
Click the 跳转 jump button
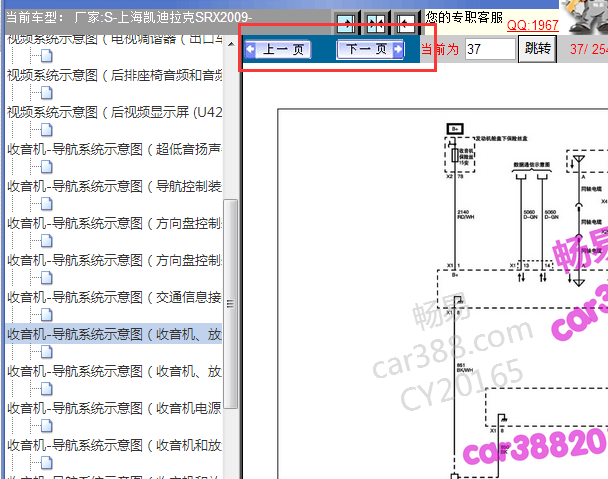tap(537, 49)
